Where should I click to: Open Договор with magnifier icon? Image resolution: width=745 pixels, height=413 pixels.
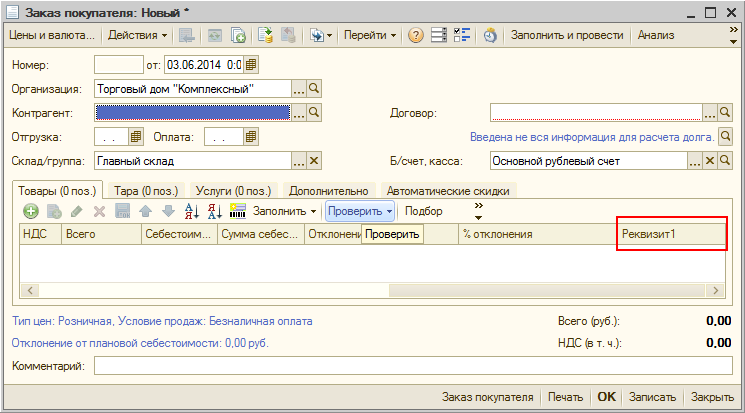click(x=725, y=113)
